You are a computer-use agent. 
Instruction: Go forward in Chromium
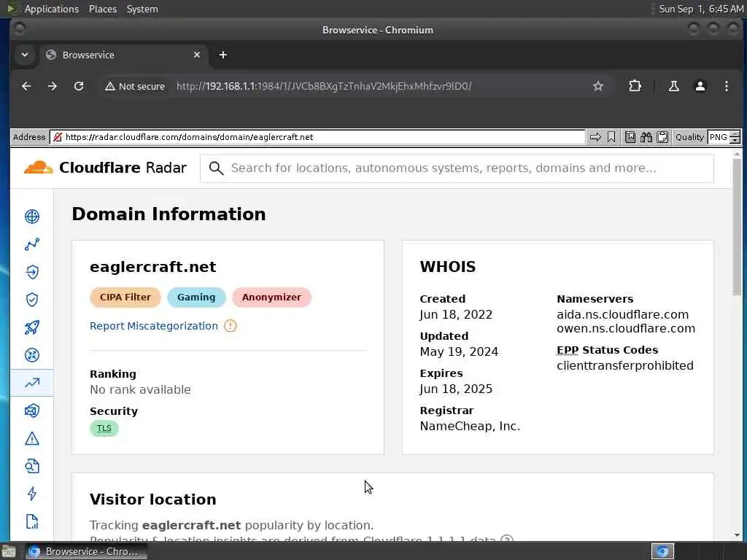pos(53,86)
